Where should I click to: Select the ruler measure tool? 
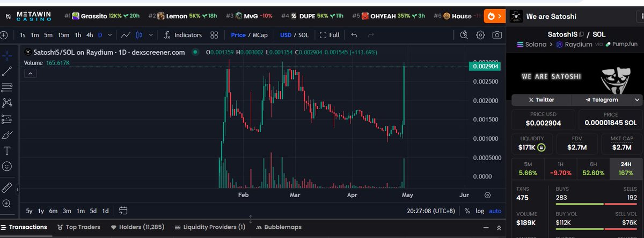click(7, 187)
